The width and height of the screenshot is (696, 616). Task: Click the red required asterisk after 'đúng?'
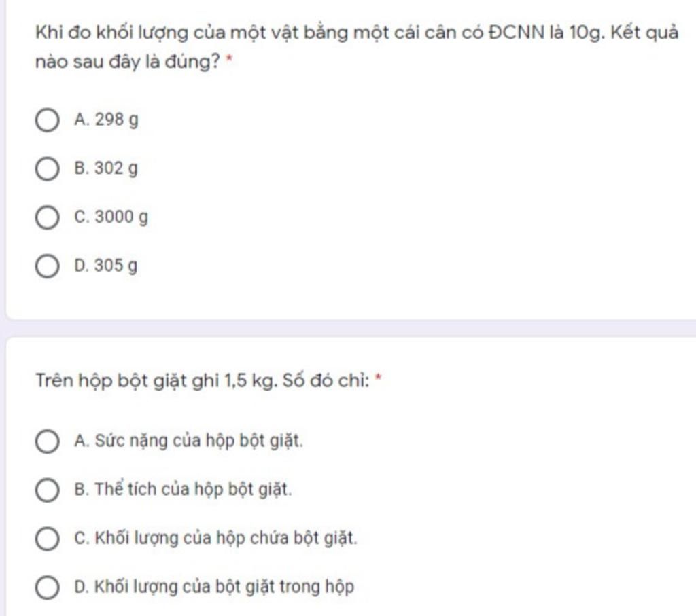pyautogui.click(x=230, y=58)
